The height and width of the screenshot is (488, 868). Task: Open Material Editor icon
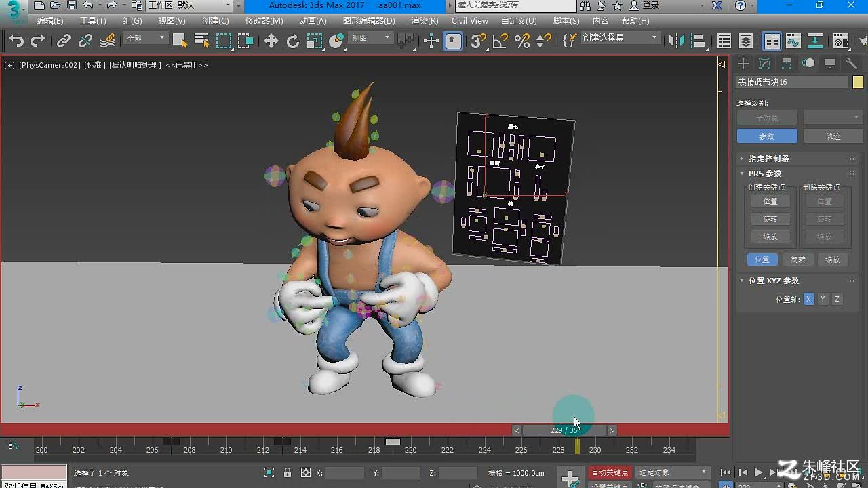(x=841, y=41)
